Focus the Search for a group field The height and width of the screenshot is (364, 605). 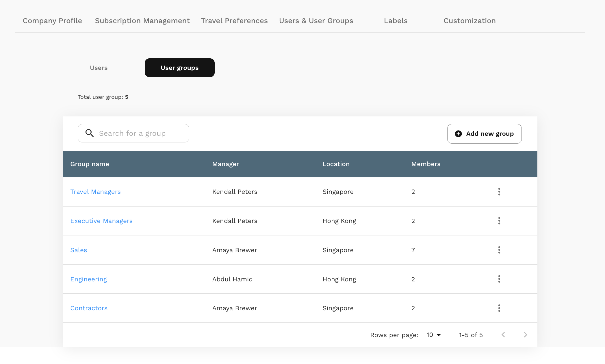click(x=133, y=133)
